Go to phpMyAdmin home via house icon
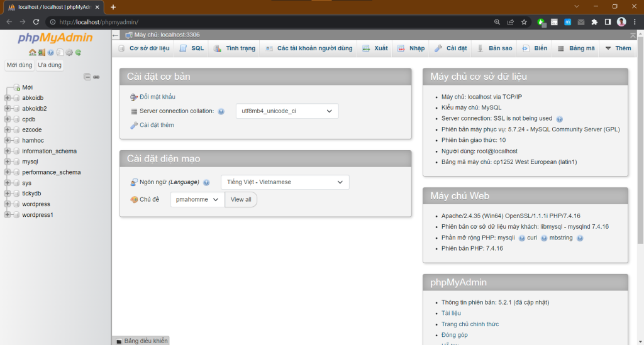Image resolution: width=644 pixels, height=345 pixels. 33,53
